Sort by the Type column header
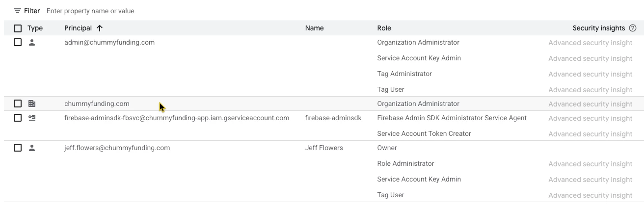 [35, 28]
